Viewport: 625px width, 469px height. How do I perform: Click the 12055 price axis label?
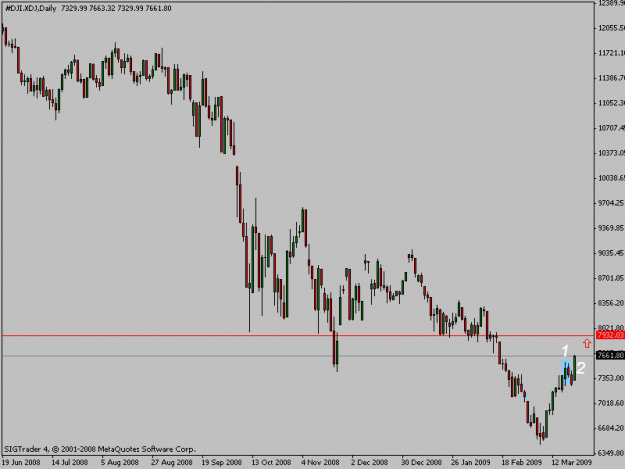[611, 28]
